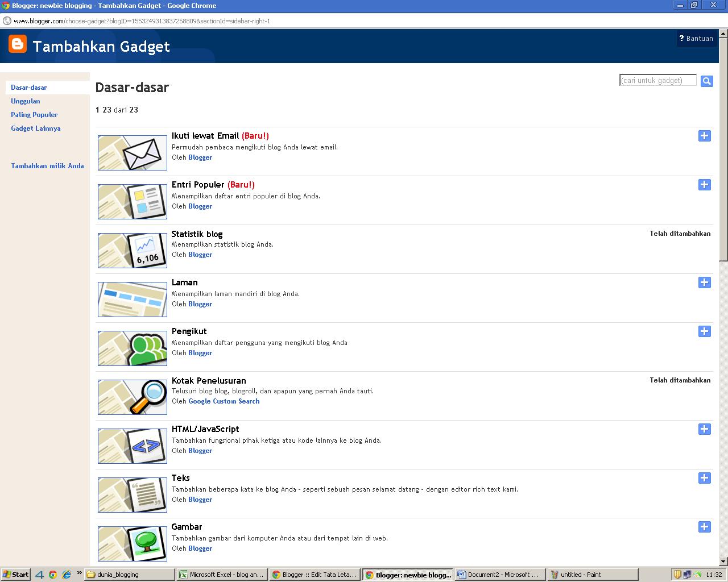Select the Dasar-dasar category
The height and width of the screenshot is (582, 728).
[29, 88]
